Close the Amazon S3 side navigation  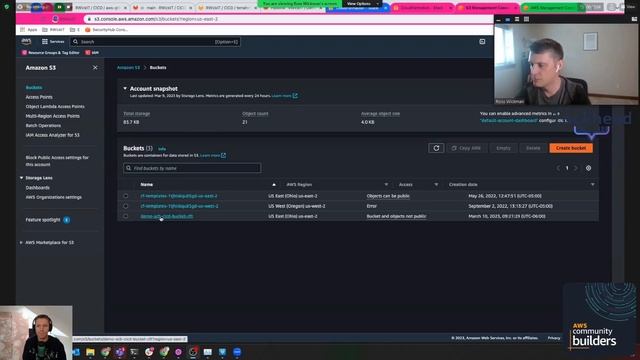pyautogui.click(x=95, y=67)
